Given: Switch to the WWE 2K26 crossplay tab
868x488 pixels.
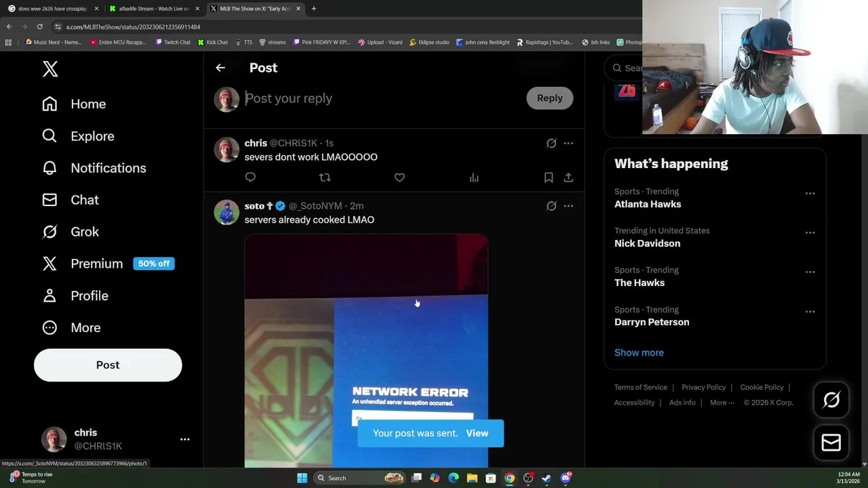Looking at the screenshot, I should pyautogui.click(x=53, y=9).
